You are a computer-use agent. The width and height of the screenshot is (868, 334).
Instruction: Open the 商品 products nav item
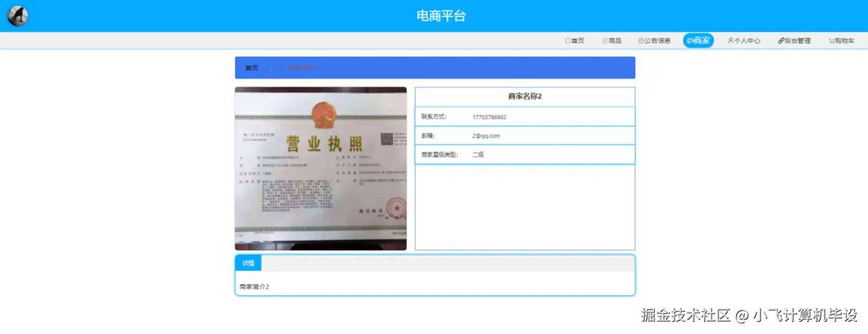click(x=612, y=41)
